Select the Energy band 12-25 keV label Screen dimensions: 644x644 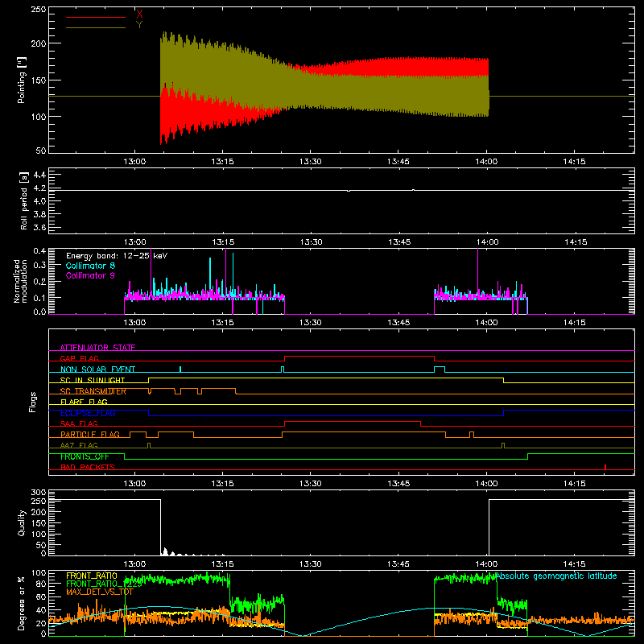click(x=117, y=256)
